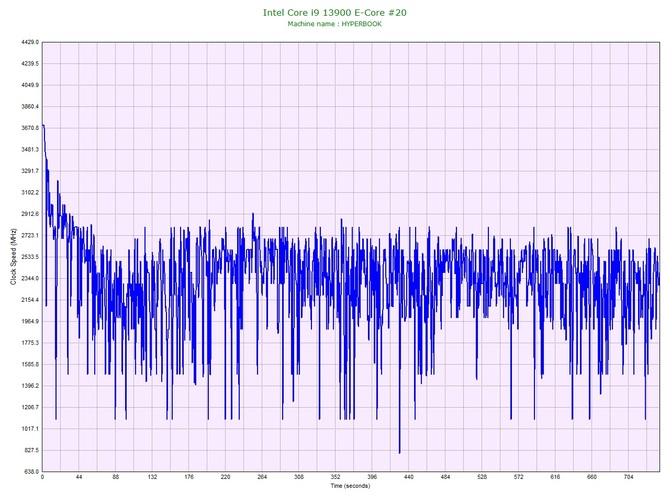Click the '1964.9' y-axis value

coord(30,321)
